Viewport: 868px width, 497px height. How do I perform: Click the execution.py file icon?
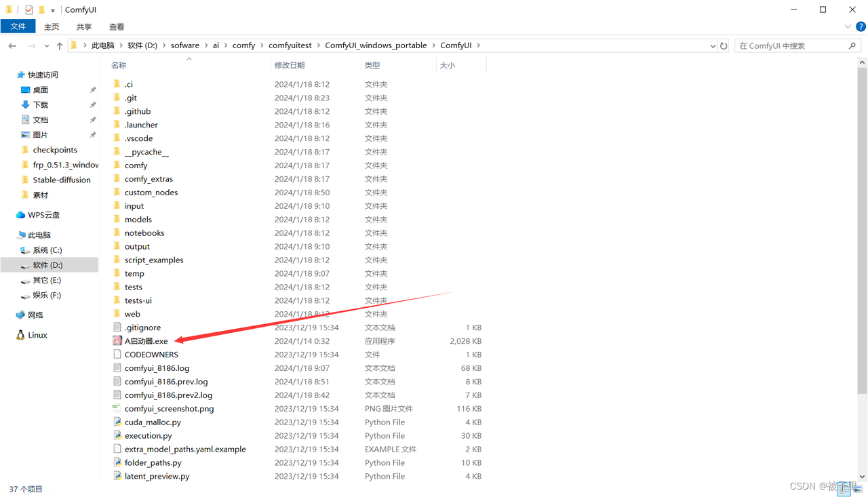coord(117,436)
